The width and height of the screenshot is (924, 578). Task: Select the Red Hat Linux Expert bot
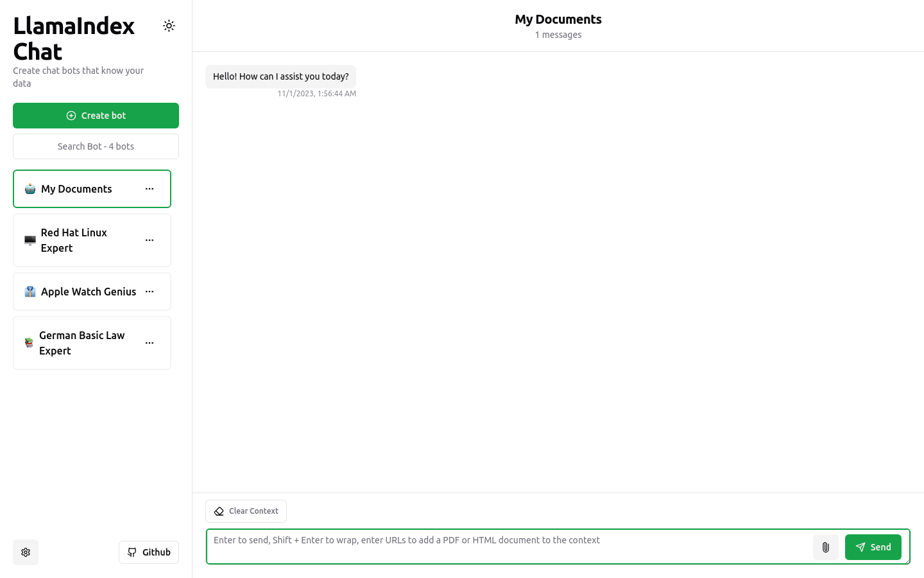click(92, 240)
